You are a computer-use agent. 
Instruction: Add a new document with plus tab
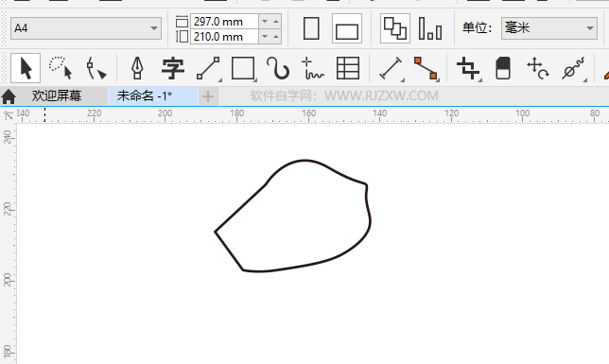click(208, 96)
